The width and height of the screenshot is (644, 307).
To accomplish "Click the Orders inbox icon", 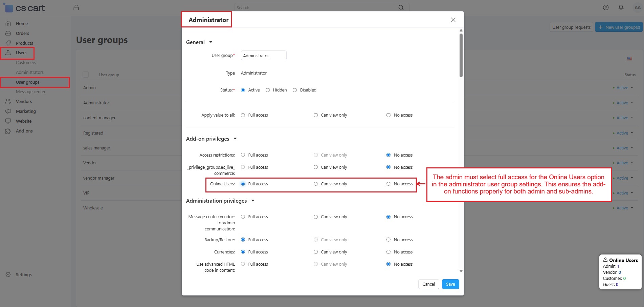I will coord(8,33).
